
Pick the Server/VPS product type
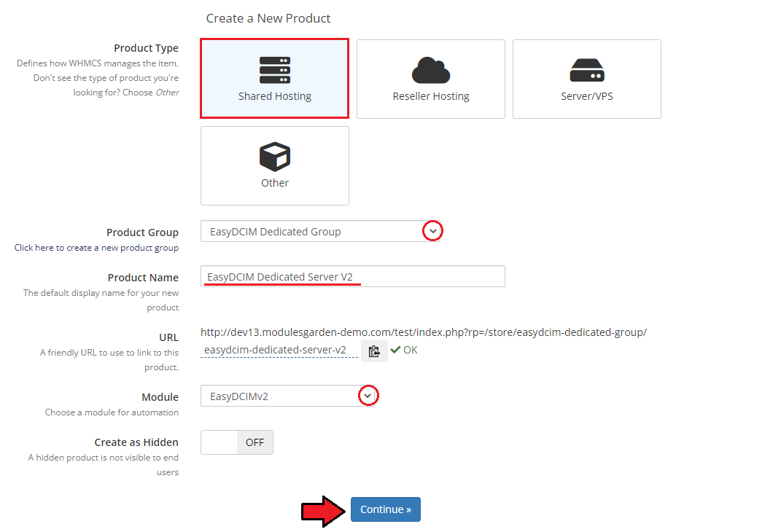click(586, 79)
